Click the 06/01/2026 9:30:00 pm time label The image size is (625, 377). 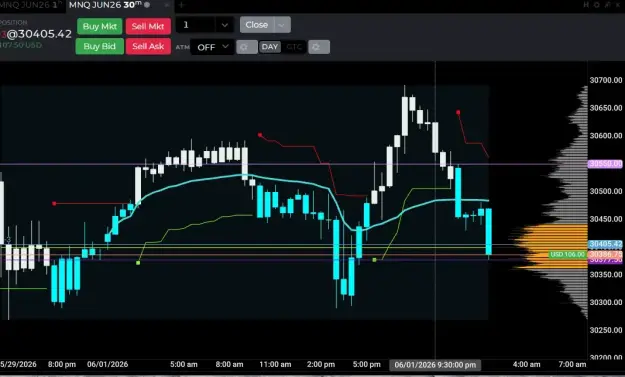point(435,365)
